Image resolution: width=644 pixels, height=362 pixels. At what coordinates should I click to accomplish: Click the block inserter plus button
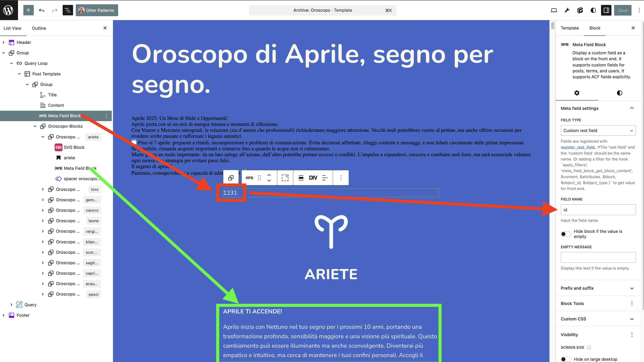pos(28,10)
